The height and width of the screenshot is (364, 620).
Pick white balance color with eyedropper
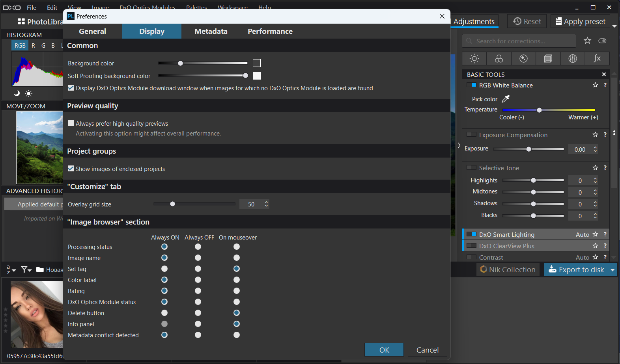506,99
